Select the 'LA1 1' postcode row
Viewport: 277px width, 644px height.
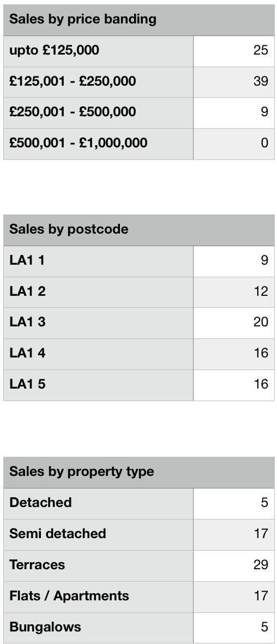pyautogui.click(x=138, y=261)
